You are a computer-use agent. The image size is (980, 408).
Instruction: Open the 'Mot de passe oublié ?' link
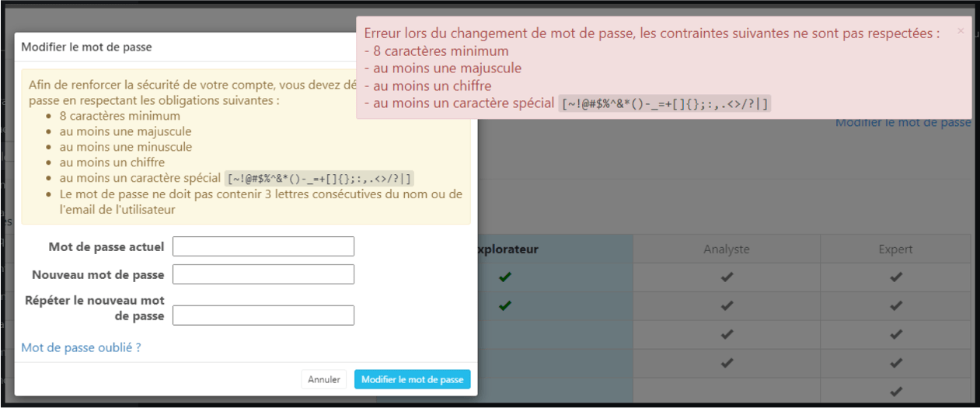tap(81, 347)
